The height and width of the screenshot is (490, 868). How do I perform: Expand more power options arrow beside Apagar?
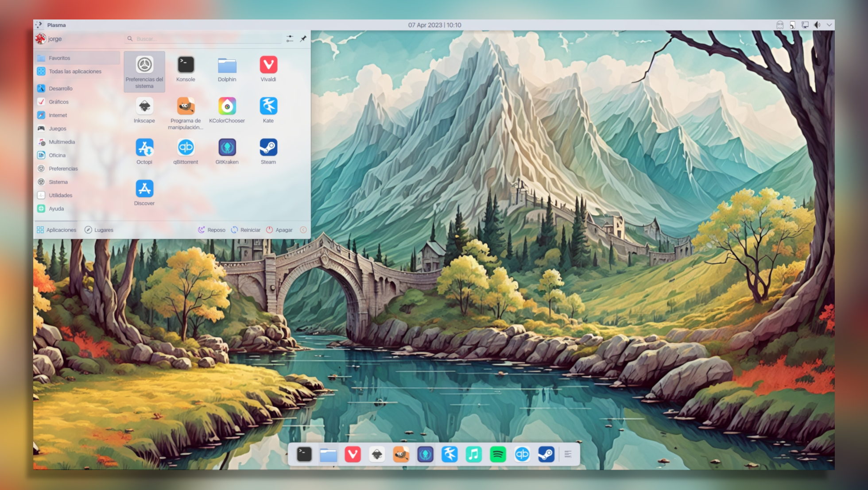303,230
